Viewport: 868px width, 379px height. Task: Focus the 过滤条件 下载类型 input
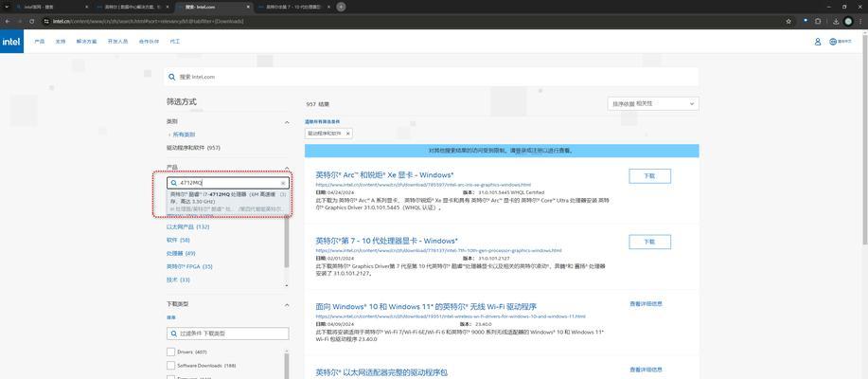228,334
